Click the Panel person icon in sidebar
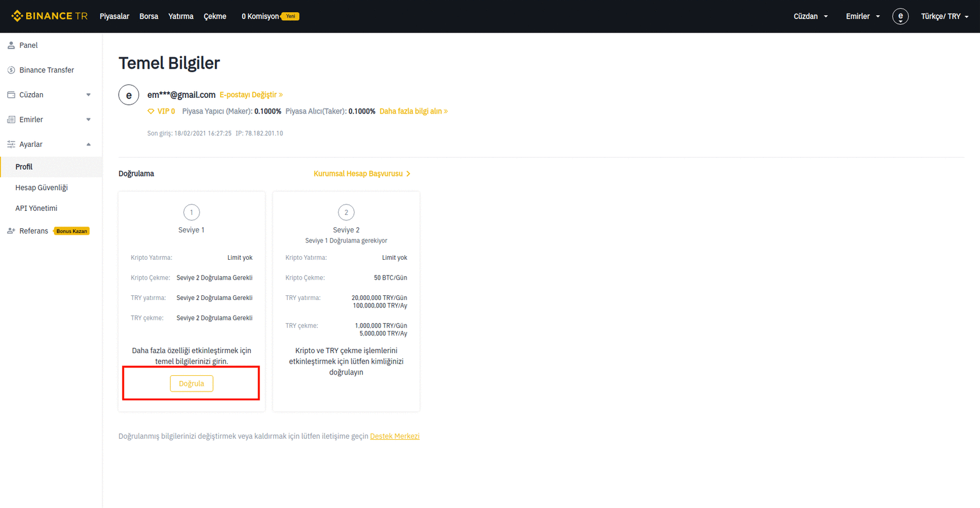Screen dimensions: 980x508 point(11,45)
